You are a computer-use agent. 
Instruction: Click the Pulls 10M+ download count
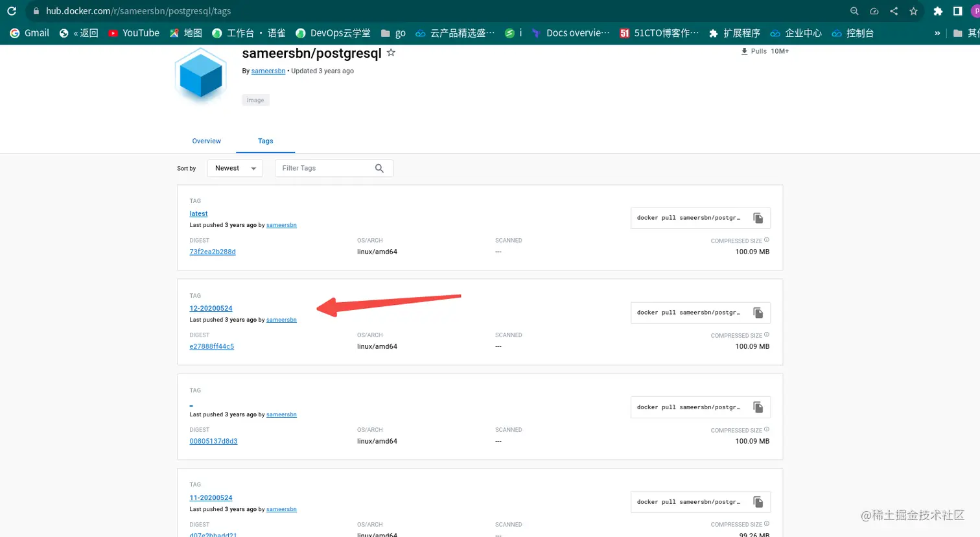click(x=765, y=51)
